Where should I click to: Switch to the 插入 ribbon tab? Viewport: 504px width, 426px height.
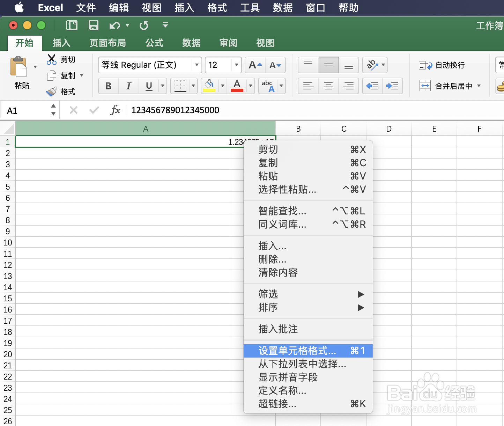pos(61,43)
